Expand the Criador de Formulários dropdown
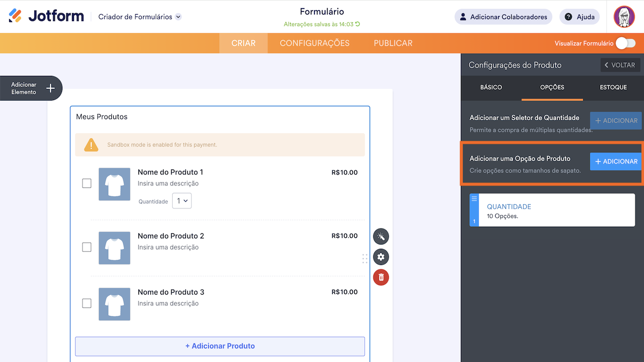This screenshot has height=362, width=644. [x=178, y=17]
